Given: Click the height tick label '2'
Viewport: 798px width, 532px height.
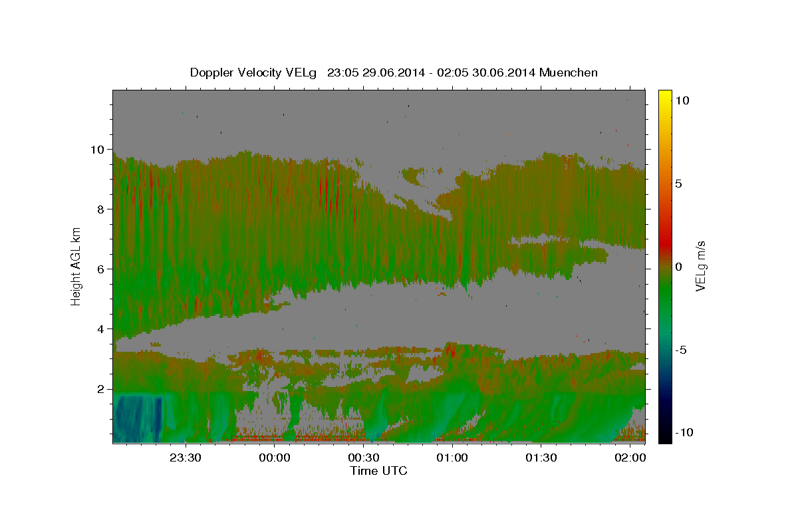Looking at the screenshot, I should coord(101,389).
